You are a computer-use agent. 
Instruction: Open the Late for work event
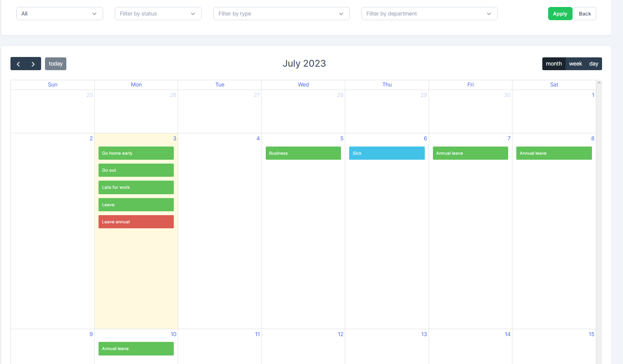click(136, 187)
